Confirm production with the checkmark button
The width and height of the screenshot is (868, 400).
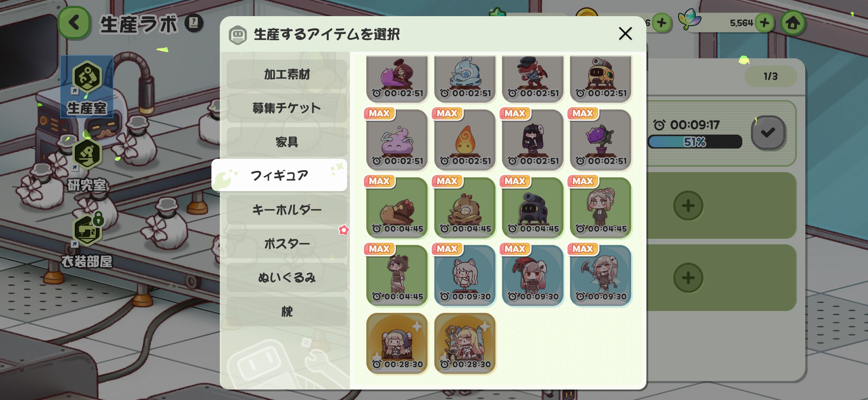click(x=768, y=132)
